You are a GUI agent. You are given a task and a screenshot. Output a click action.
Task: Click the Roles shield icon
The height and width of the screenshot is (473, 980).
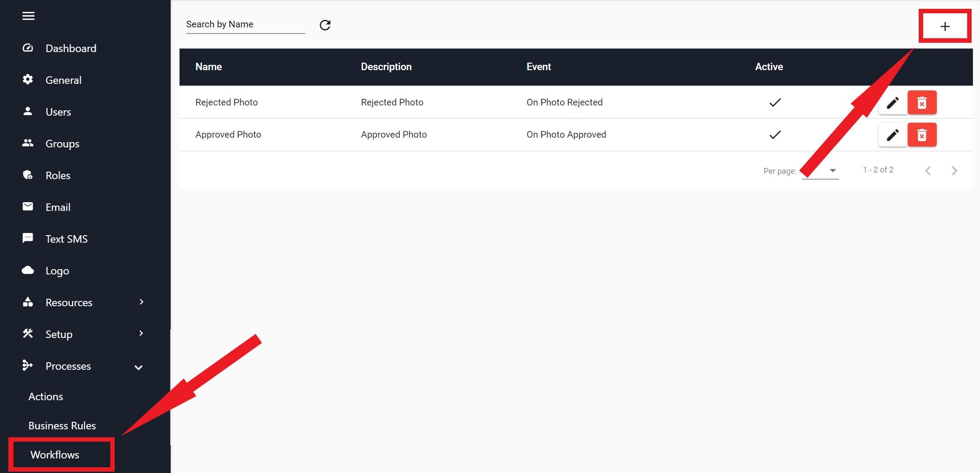tap(28, 175)
